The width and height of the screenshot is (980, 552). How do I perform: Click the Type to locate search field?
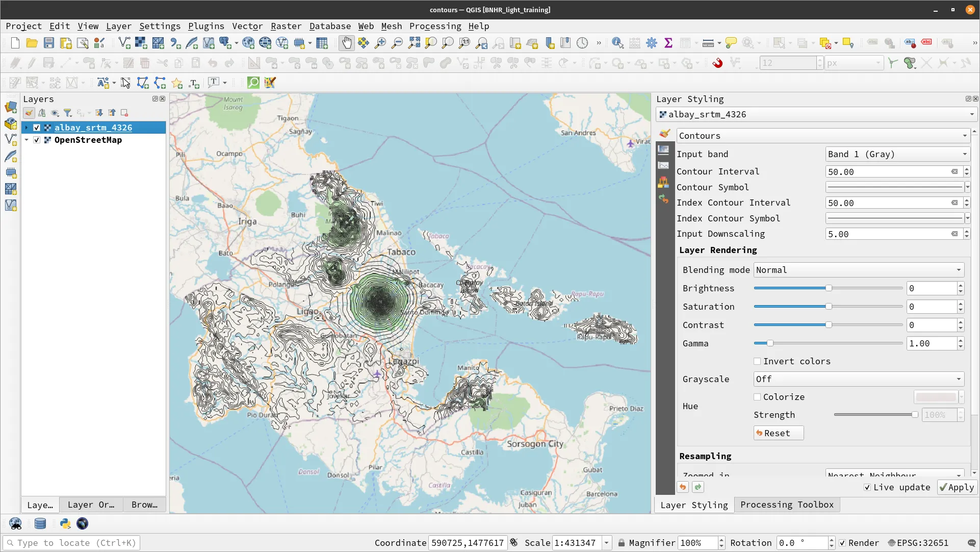point(71,542)
